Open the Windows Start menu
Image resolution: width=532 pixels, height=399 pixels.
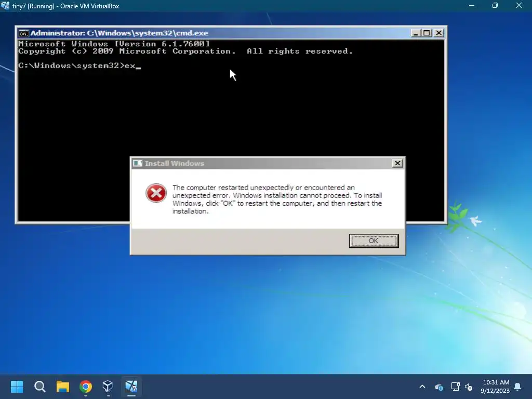17,387
